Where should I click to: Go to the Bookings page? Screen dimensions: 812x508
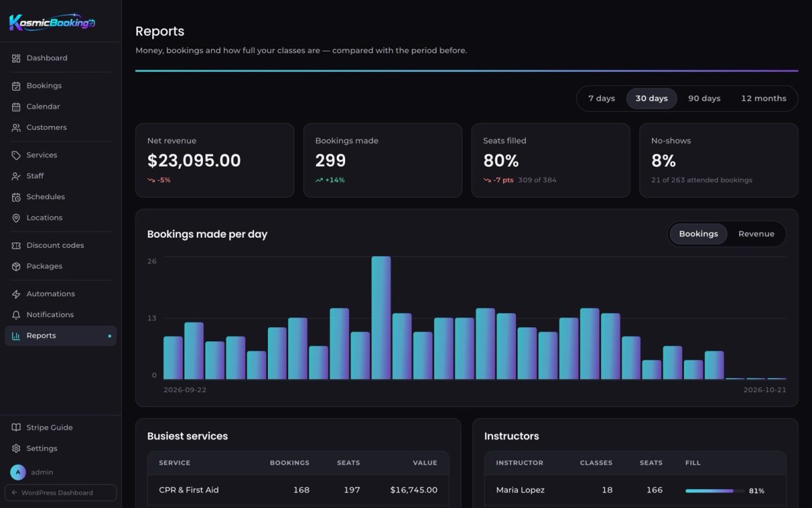point(61,86)
